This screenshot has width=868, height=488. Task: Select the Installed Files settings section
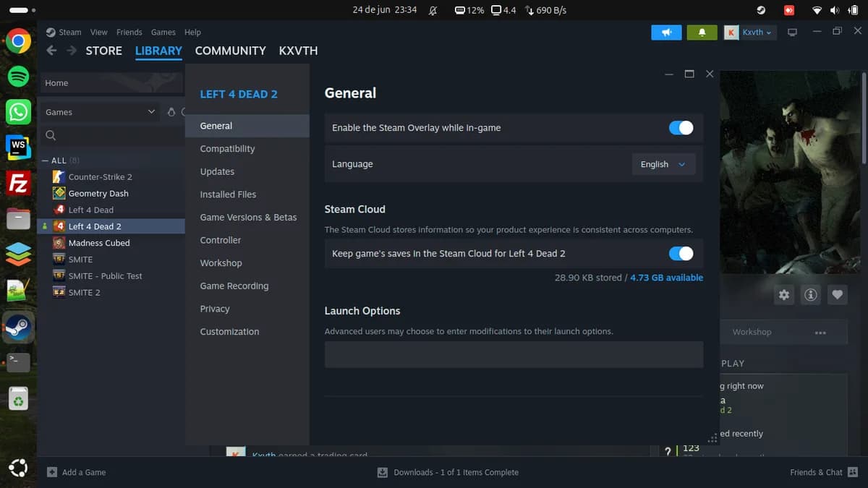(247, 194)
